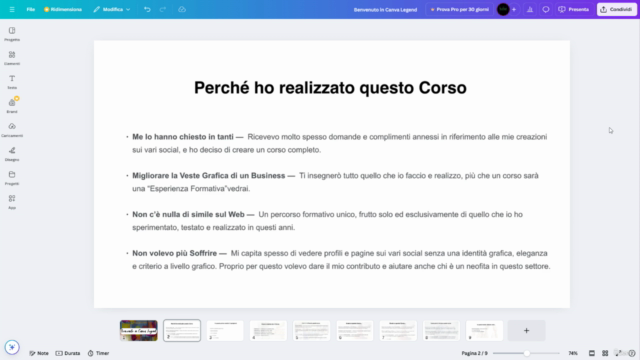640x360 pixels.
Task: Open the Caricamenti uploads panel
Action: [x=12, y=130]
